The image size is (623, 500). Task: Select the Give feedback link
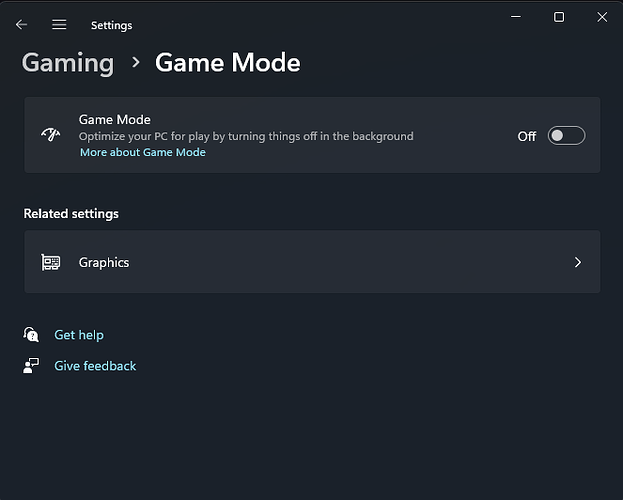point(95,366)
